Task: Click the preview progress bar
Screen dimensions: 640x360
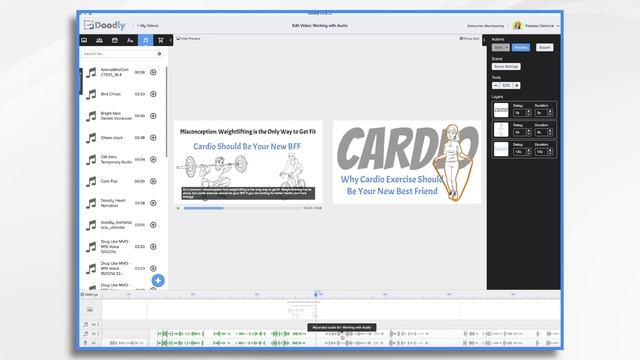Action: pos(243,208)
